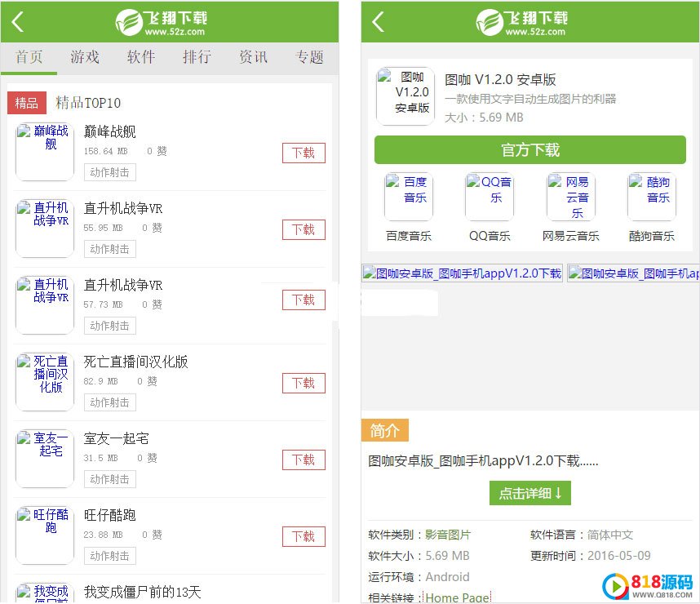Screen dimensions: 700x604
Task: Open the 飞翔下载 logo in right screen
Action: pyautogui.click(x=521, y=22)
